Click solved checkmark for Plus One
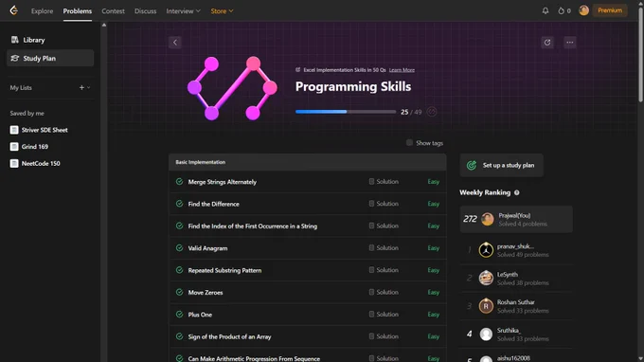This screenshot has height=362, width=644. tap(179, 315)
